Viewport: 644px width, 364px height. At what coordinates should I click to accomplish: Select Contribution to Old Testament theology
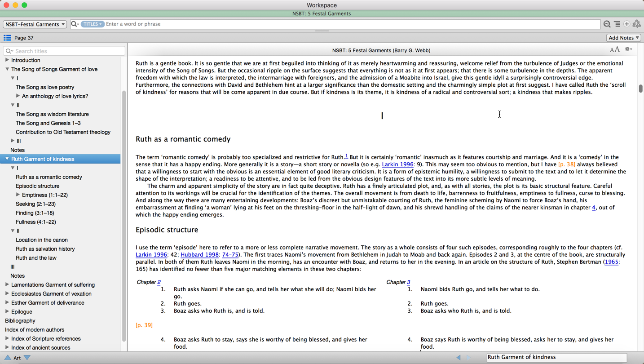click(x=63, y=132)
